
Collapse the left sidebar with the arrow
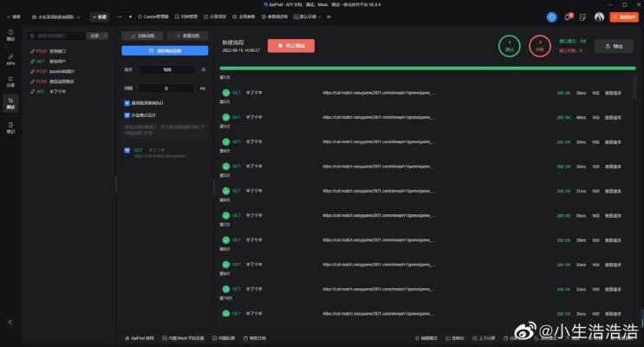(10, 322)
